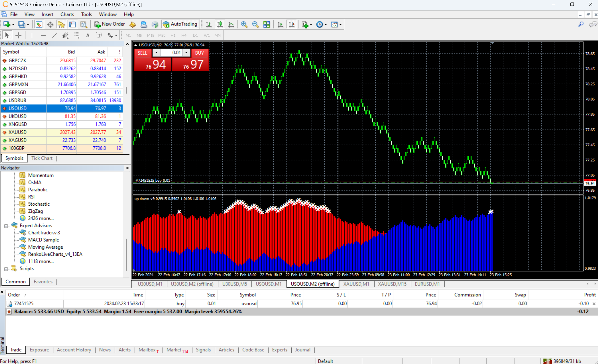
Task: Toggle Candlesticks chart mode
Action: coord(220,24)
